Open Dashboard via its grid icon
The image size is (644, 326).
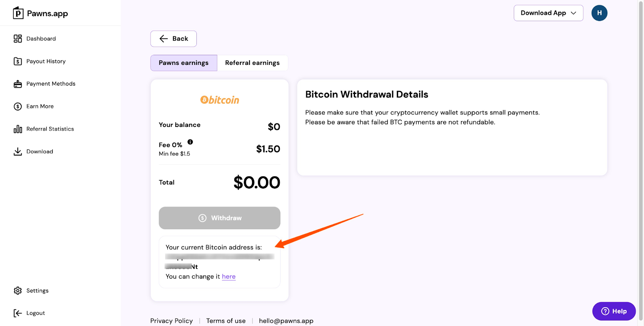pyautogui.click(x=18, y=39)
